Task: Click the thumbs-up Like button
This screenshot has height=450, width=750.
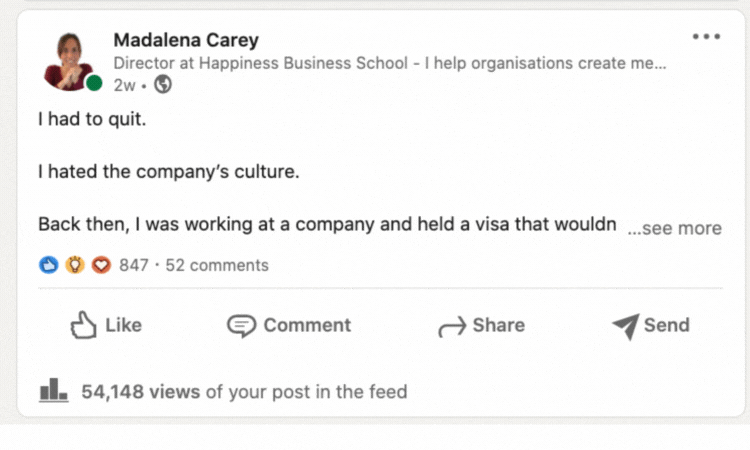Action: (106, 325)
